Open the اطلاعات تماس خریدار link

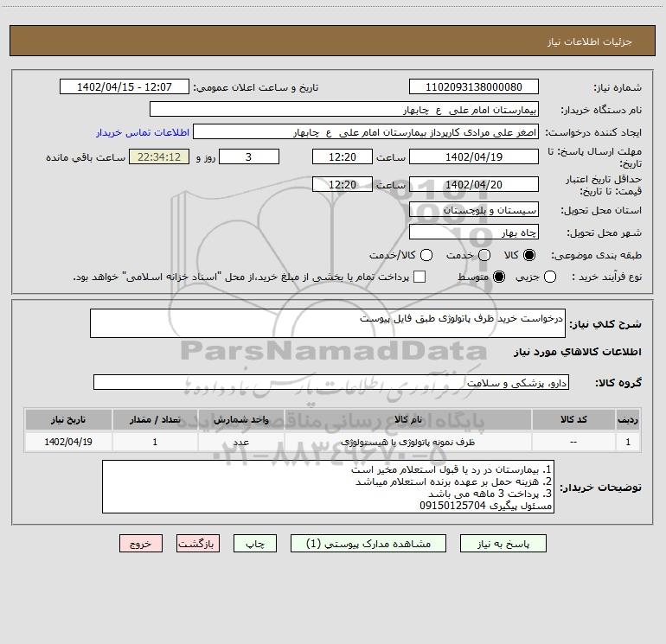[143, 132]
